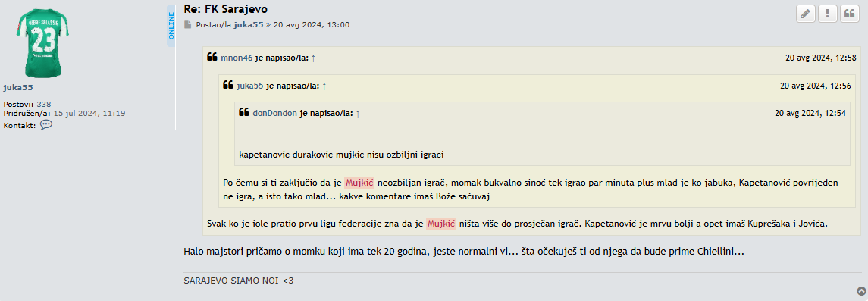
Task: Report this post with exclamation button
Action: (828, 14)
